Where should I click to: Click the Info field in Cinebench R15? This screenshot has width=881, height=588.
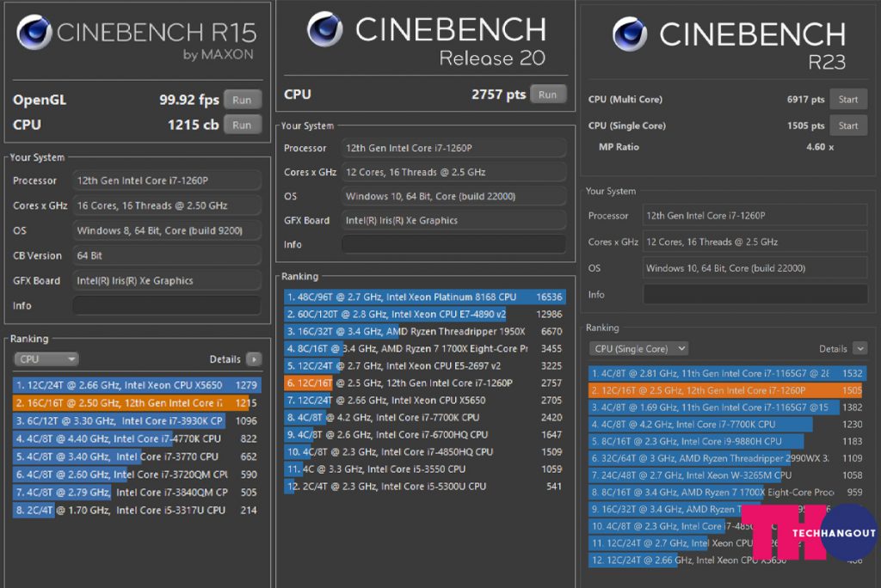coord(167,305)
